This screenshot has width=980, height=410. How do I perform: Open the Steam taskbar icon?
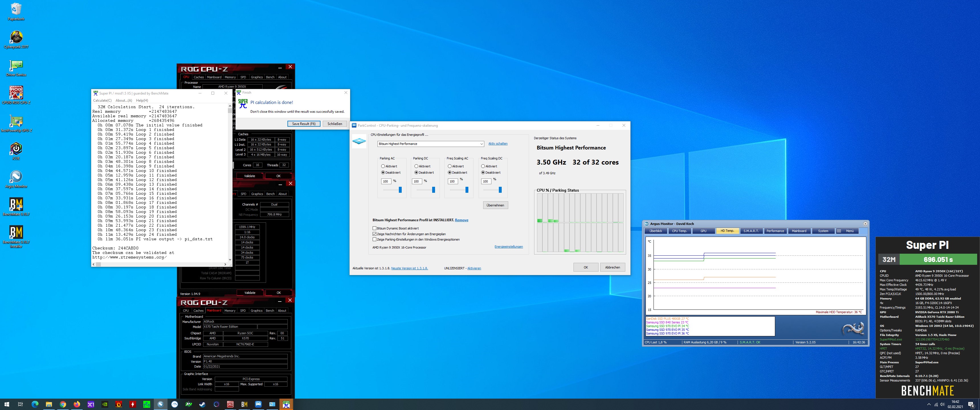[202, 404]
